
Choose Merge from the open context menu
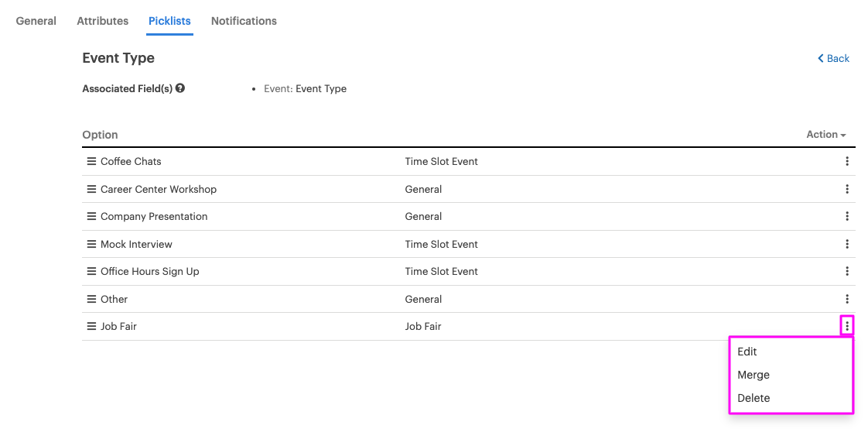754,375
